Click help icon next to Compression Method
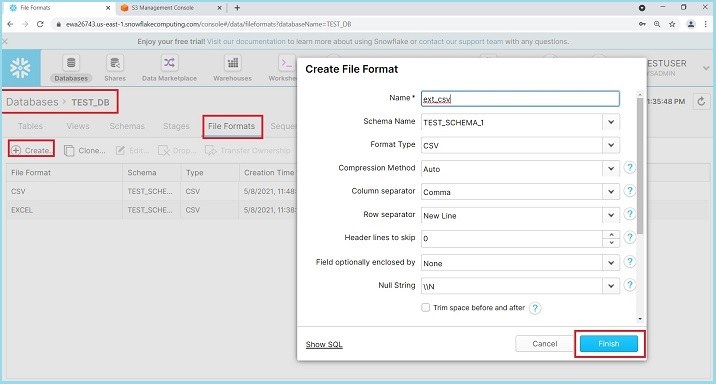Viewport: 716px width, 384px height. (x=630, y=168)
